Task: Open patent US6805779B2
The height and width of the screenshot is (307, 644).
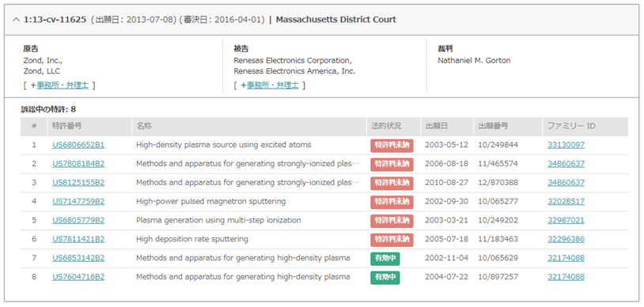Action: tap(78, 220)
